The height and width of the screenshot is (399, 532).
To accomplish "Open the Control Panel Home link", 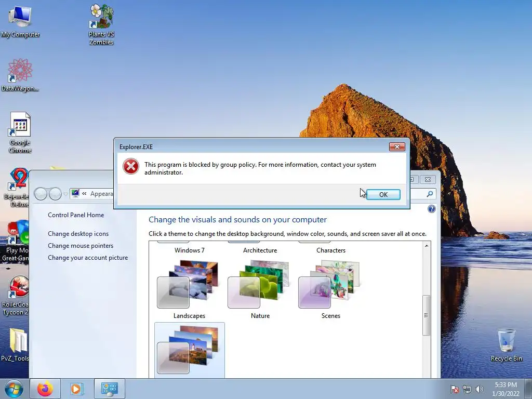I will 76,215.
